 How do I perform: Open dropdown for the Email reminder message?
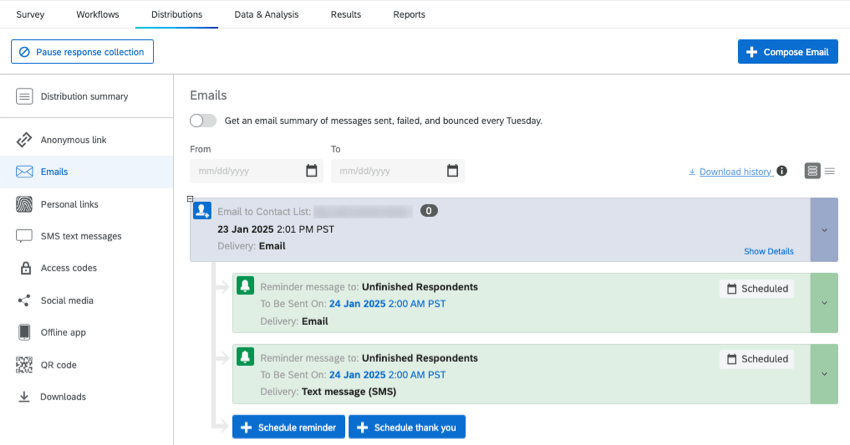point(824,303)
